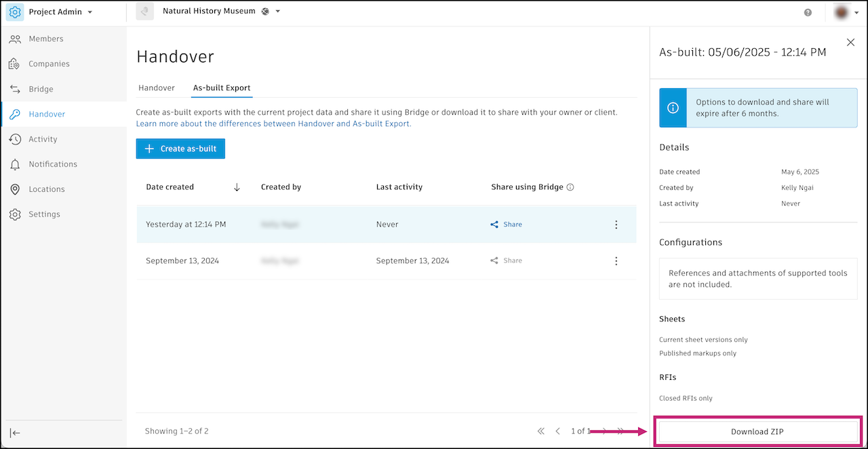868x449 pixels.
Task: Expand the Project Admin module dropdown
Action: (90, 12)
